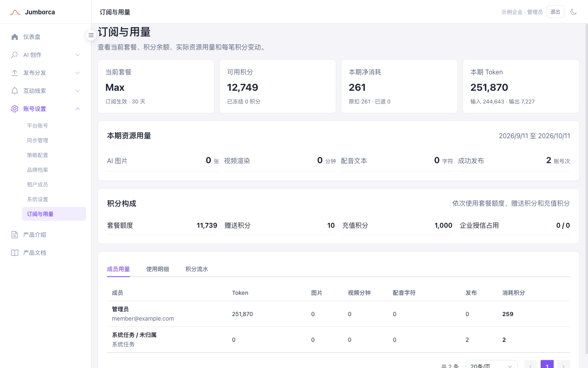
Task: Expand the 发布分发 submenu chevron
Action: point(78,73)
